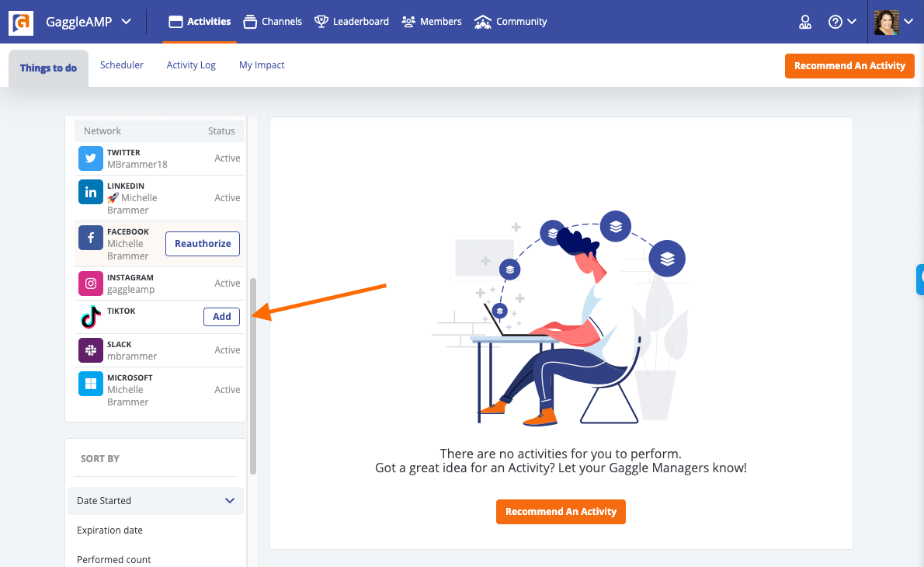This screenshot has height=567, width=924.
Task: Switch to the My Impact tab
Action: [x=262, y=64]
